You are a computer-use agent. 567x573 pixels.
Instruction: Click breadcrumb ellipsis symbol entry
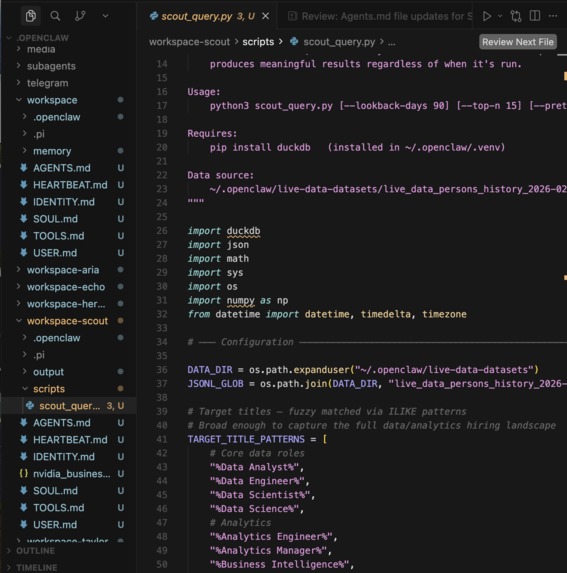coord(391,42)
